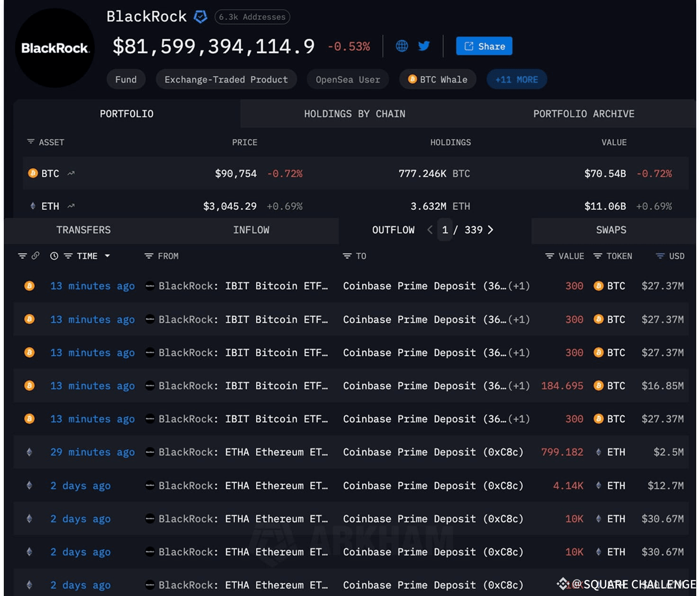Select the Exchange-Traded Product tag
This screenshot has height=596, width=700.
[226, 80]
